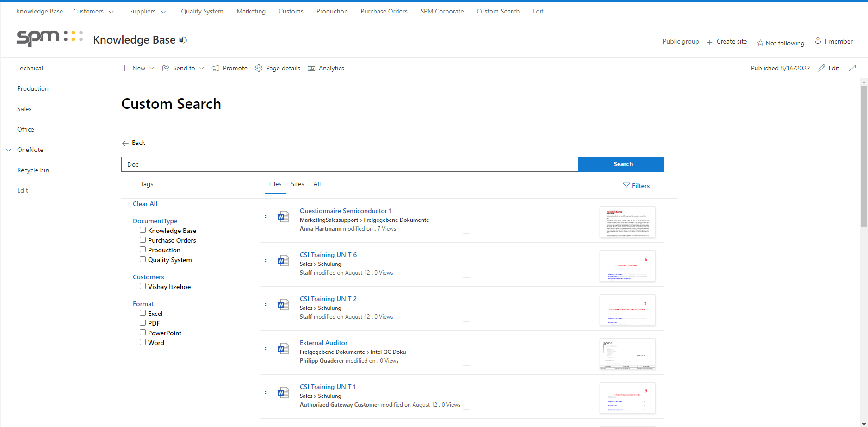Open the CSI Training UNIT 6 link

point(328,255)
